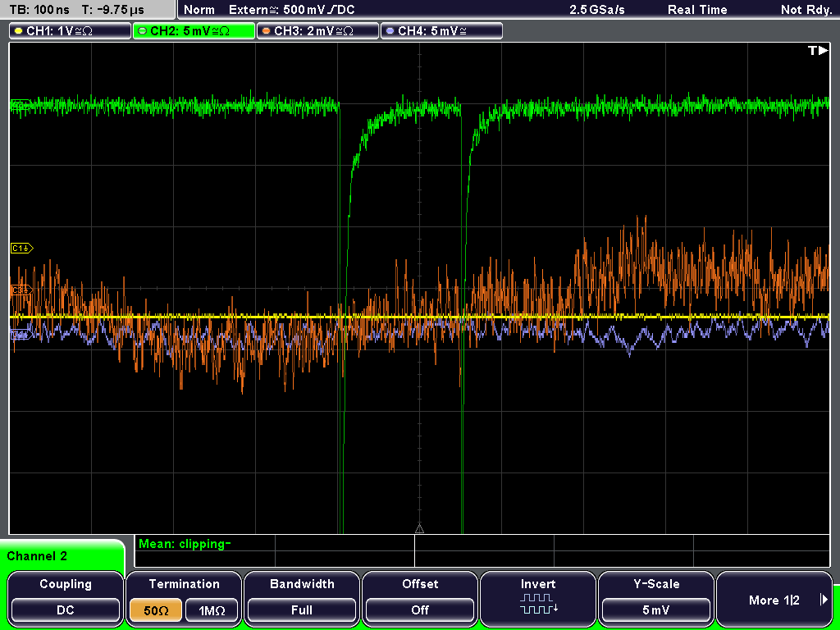Click the Channel 2 menu title
This screenshot has width=840, height=630.
(x=37, y=556)
